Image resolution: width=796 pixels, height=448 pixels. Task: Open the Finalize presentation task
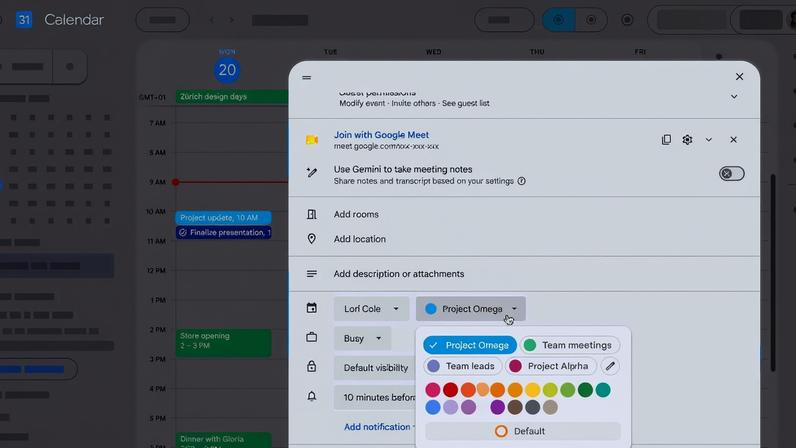223,233
